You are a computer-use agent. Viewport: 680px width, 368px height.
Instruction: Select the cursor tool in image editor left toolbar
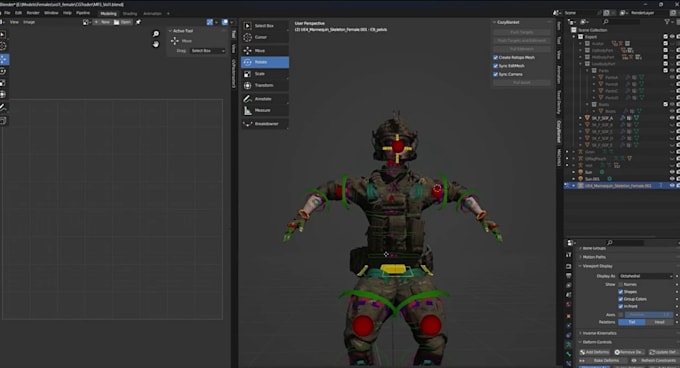tap(3, 46)
